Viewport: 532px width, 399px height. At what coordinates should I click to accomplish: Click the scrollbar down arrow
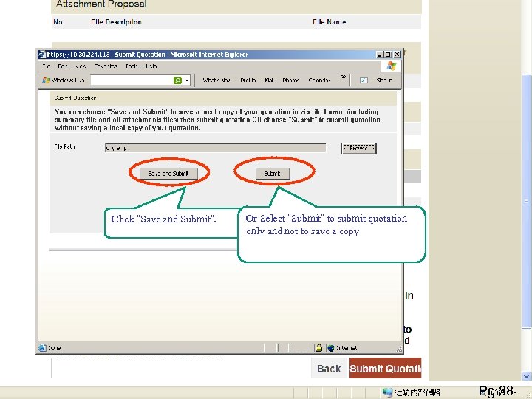(x=526, y=376)
